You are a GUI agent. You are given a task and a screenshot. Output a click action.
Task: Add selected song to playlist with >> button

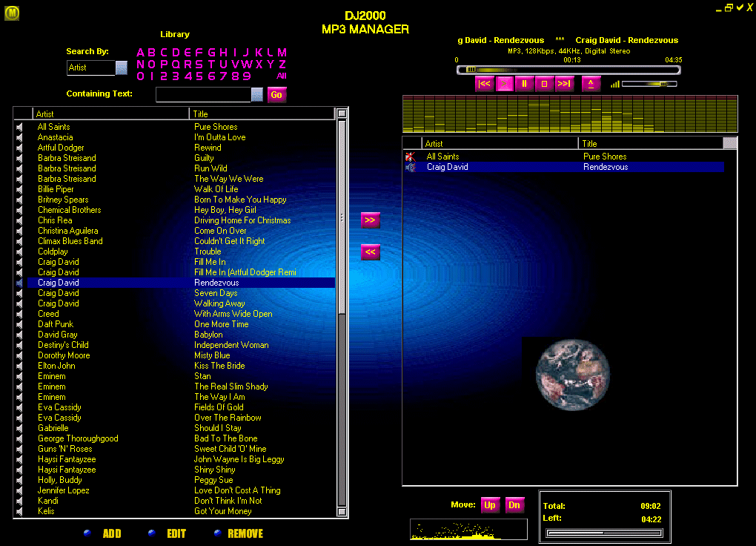pos(371,220)
